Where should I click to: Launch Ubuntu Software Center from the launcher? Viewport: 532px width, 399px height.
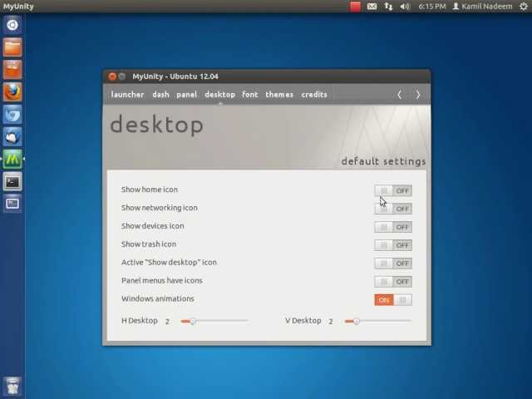pyautogui.click(x=12, y=70)
